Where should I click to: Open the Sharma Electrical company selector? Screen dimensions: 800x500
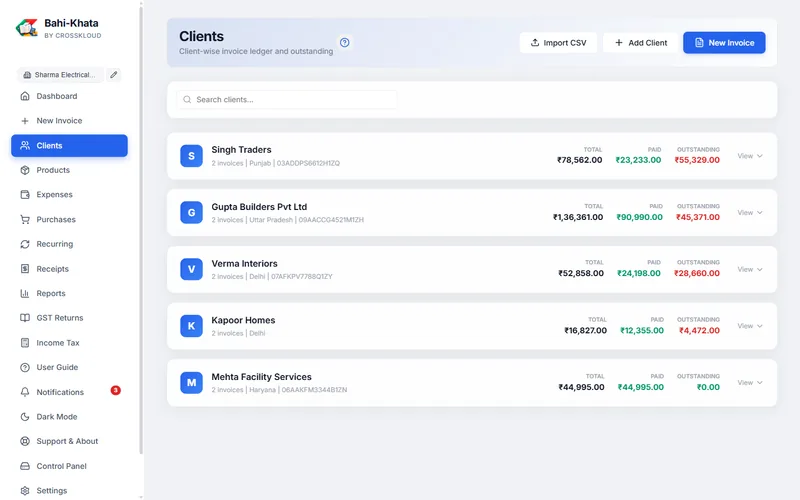click(x=61, y=74)
